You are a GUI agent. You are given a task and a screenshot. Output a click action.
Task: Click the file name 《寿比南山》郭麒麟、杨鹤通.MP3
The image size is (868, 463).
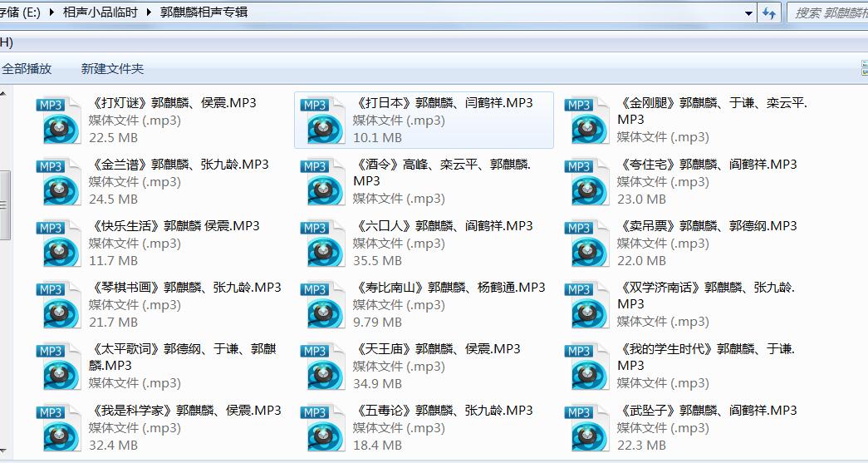pyautogui.click(x=449, y=287)
